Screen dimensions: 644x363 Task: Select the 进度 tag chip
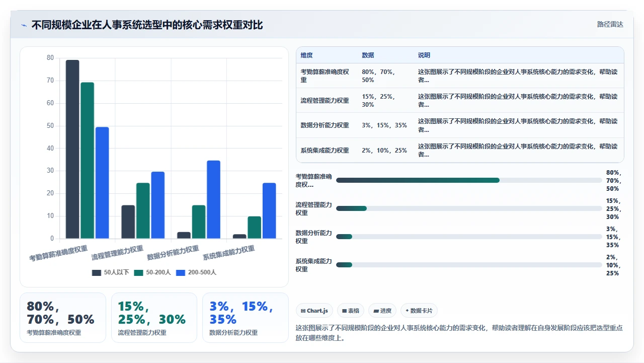click(x=382, y=311)
